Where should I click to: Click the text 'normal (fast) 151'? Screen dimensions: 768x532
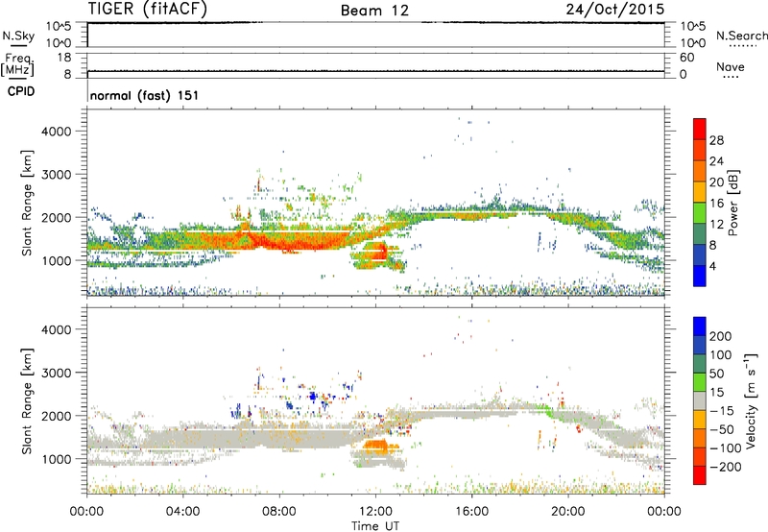(x=145, y=95)
